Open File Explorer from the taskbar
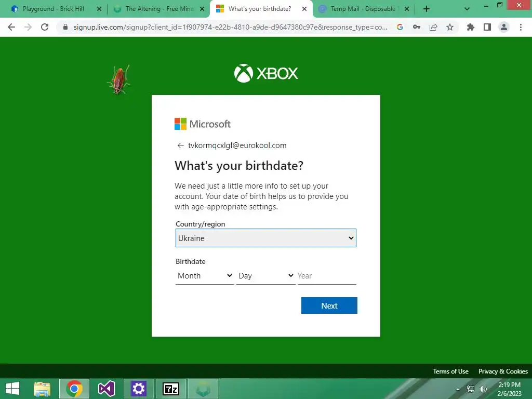 tap(42, 389)
